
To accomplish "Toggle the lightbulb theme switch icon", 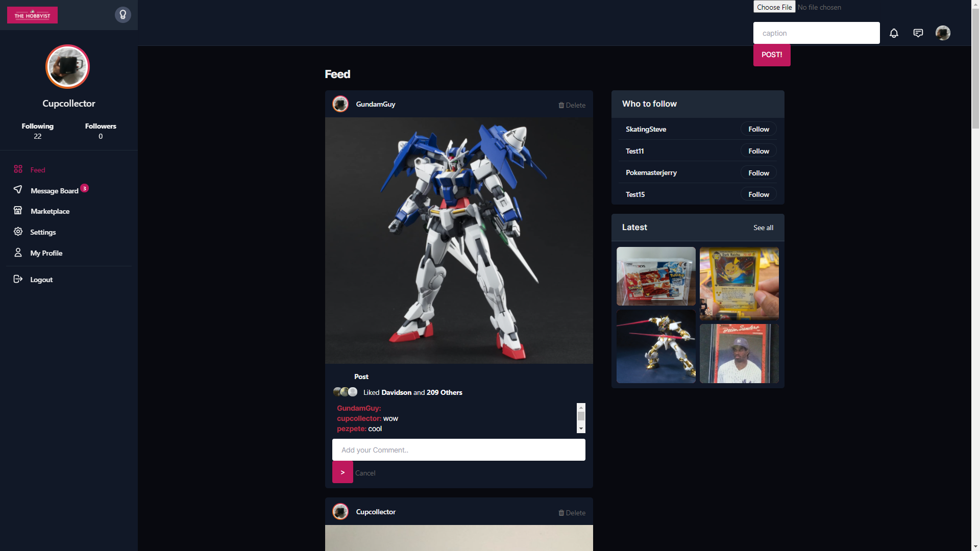I will (123, 15).
